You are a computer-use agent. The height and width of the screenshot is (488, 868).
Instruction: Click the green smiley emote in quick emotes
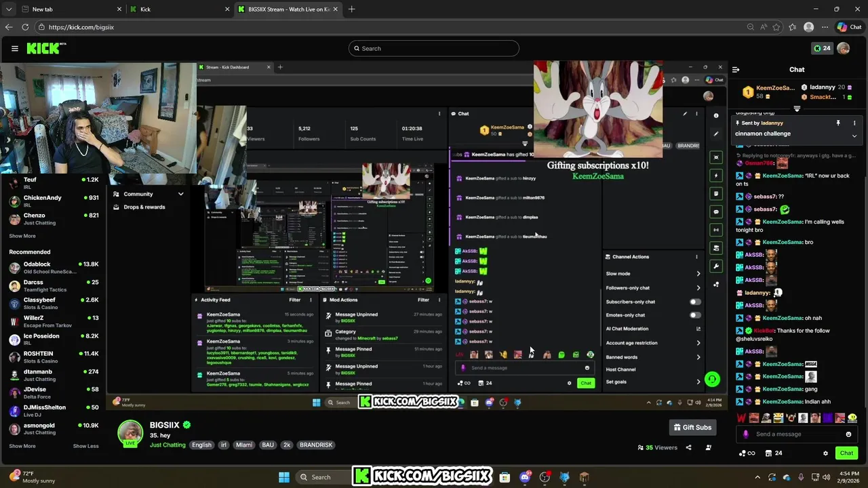pyautogui.click(x=852, y=418)
